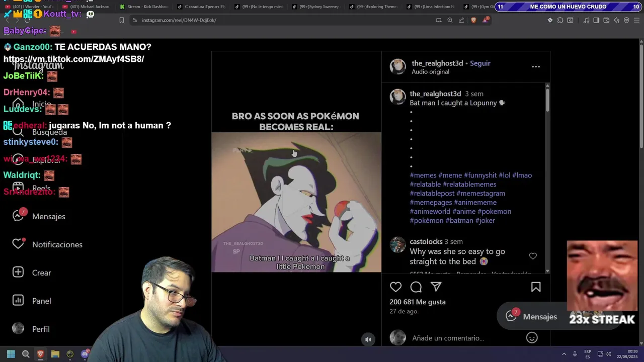
Task: Open the Brave Rewards triangle icon
Action: click(x=485, y=20)
